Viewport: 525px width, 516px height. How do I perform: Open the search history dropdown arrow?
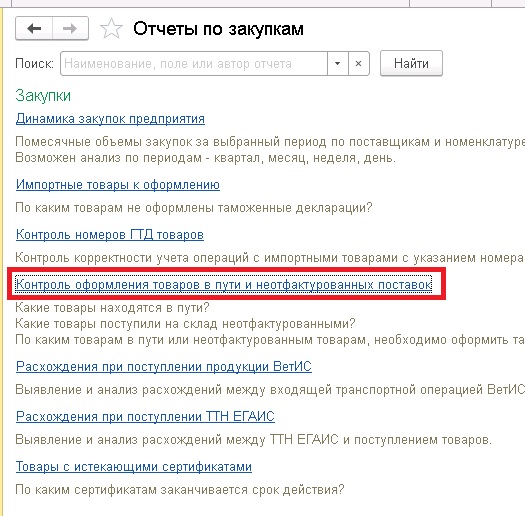click(338, 63)
